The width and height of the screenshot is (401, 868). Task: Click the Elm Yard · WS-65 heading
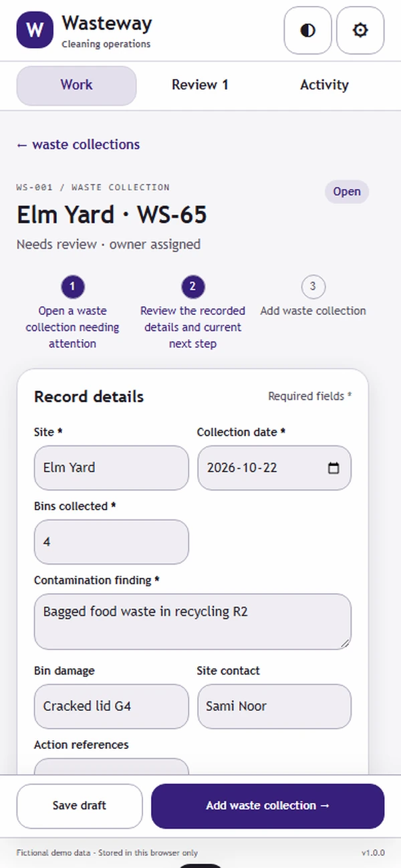(112, 215)
